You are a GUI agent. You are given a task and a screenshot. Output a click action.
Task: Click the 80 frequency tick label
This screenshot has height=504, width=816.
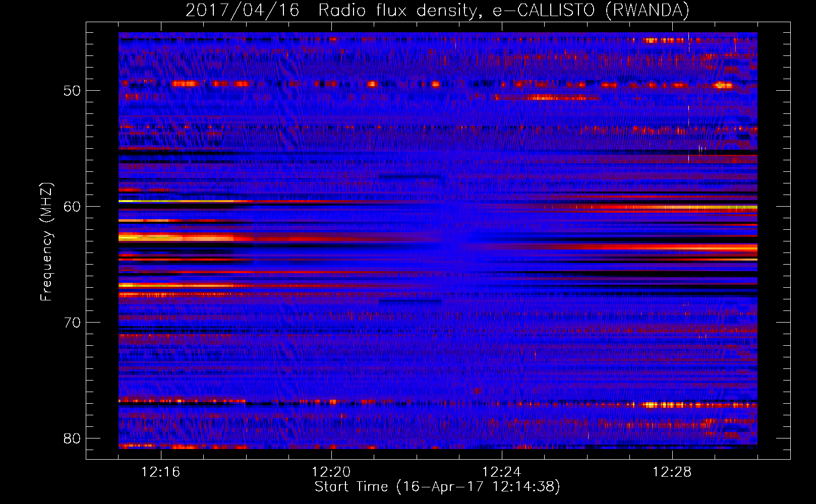(72, 438)
